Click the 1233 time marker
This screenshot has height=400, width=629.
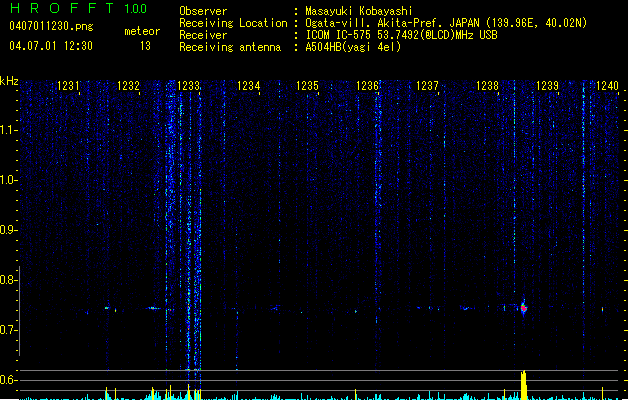pyautogui.click(x=188, y=86)
